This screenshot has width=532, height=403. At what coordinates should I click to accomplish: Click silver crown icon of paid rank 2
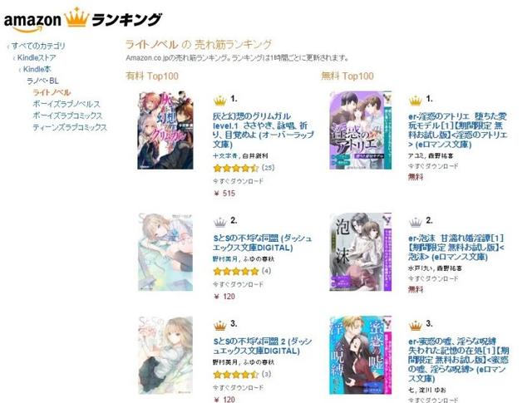click(219, 222)
